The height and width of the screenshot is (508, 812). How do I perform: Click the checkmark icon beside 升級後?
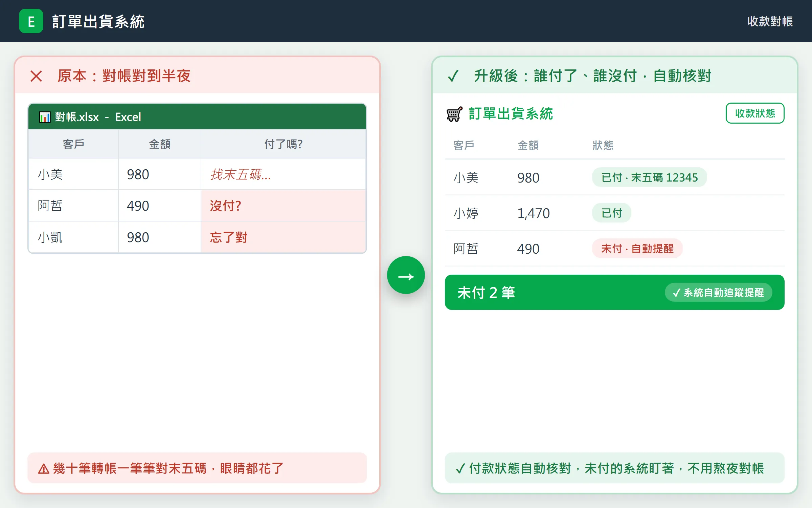(453, 76)
